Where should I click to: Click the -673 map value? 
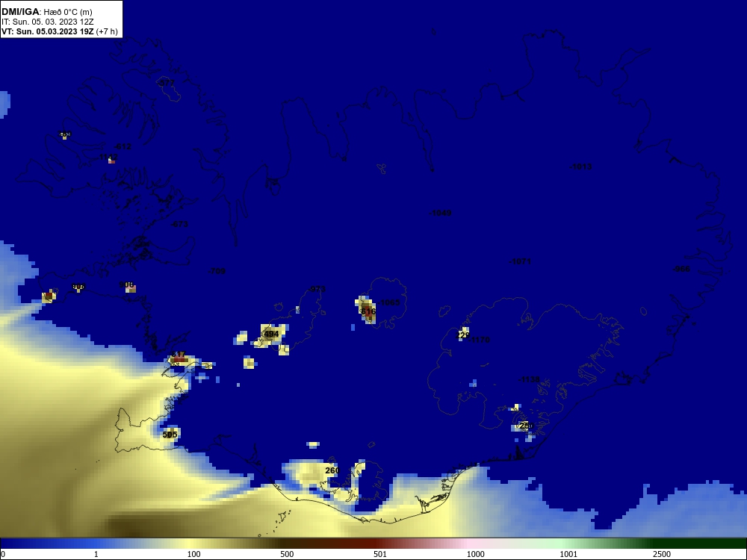point(179,224)
